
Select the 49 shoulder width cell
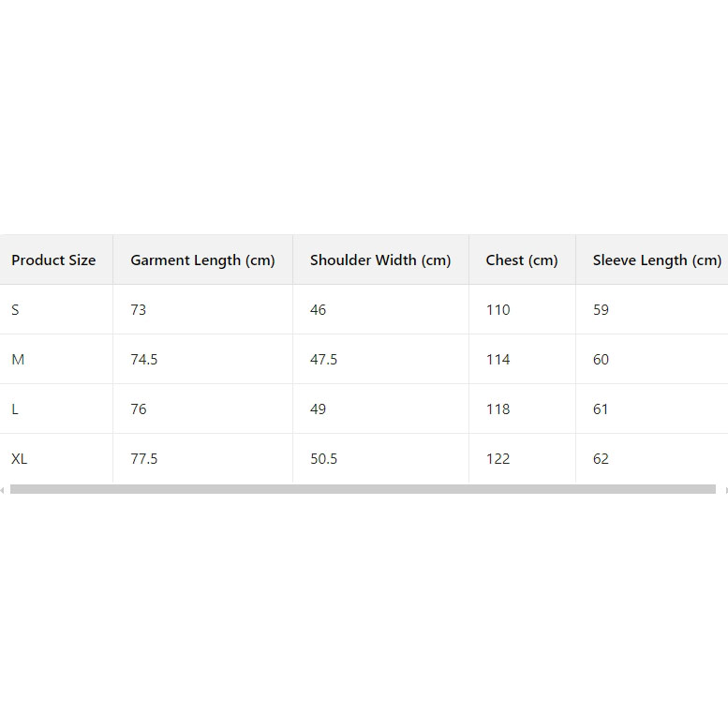[319, 409]
